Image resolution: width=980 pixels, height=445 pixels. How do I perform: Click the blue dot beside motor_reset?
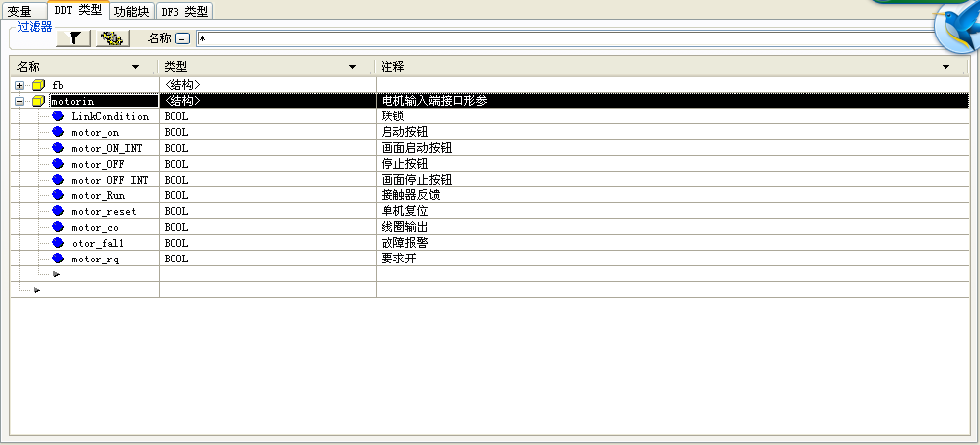tap(58, 211)
